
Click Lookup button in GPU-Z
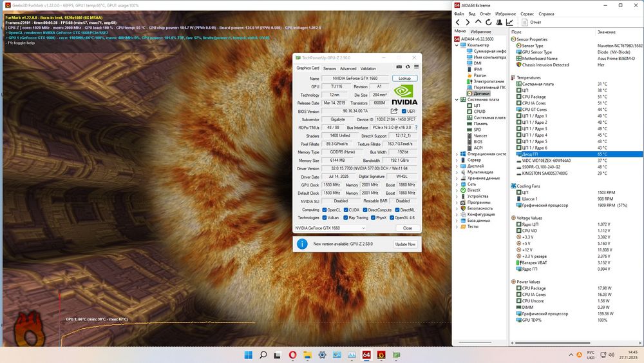click(x=404, y=78)
